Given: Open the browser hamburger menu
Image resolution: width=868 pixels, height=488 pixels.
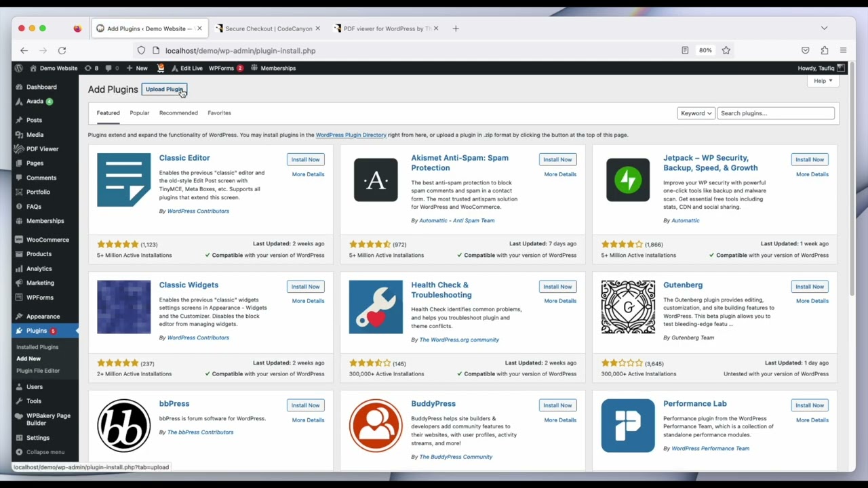Looking at the screenshot, I should click(x=843, y=50).
